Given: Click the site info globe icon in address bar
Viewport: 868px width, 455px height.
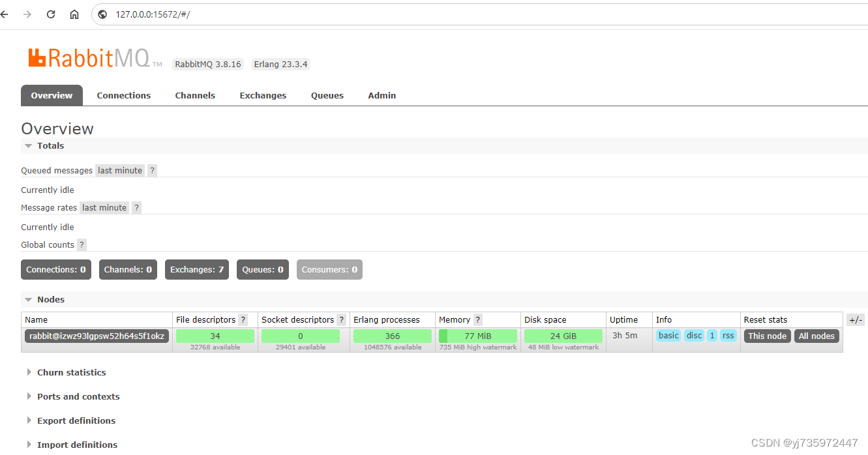Looking at the screenshot, I should [102, 14].
